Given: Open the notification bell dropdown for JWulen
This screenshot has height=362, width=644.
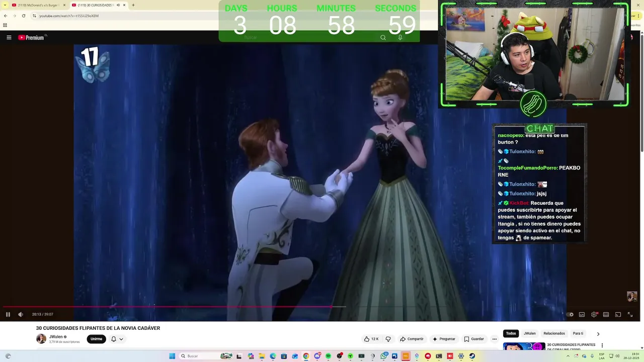Looking at the screenshot, I should point(117,339).
